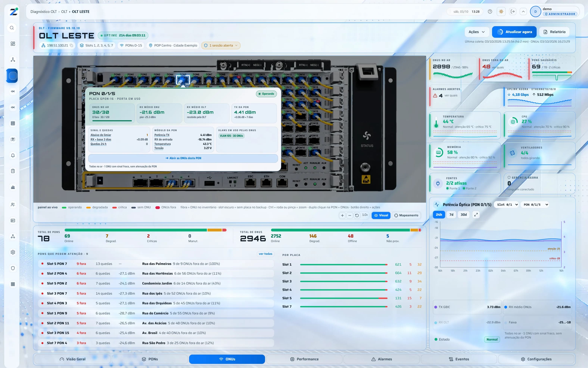
Task: Open the clipboard sidebar icon
Action: (x=13, y=171)
